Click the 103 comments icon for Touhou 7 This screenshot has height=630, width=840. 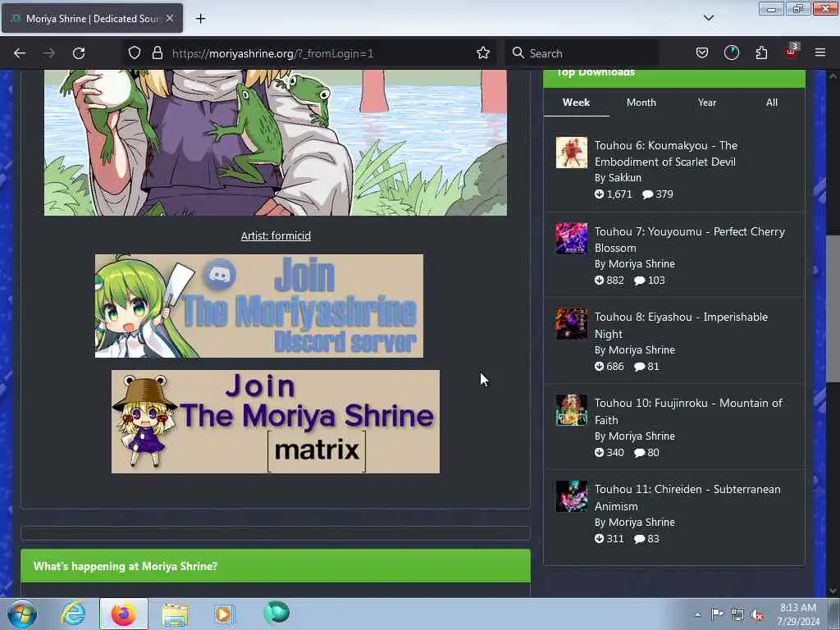coord(640,281)
